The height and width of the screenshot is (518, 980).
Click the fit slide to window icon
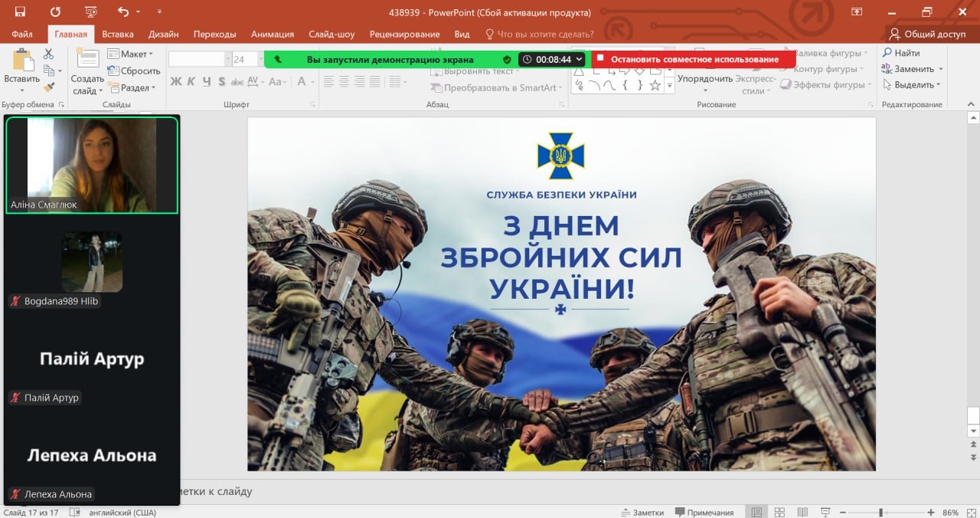pyautogui.click(x=970, y=512)
